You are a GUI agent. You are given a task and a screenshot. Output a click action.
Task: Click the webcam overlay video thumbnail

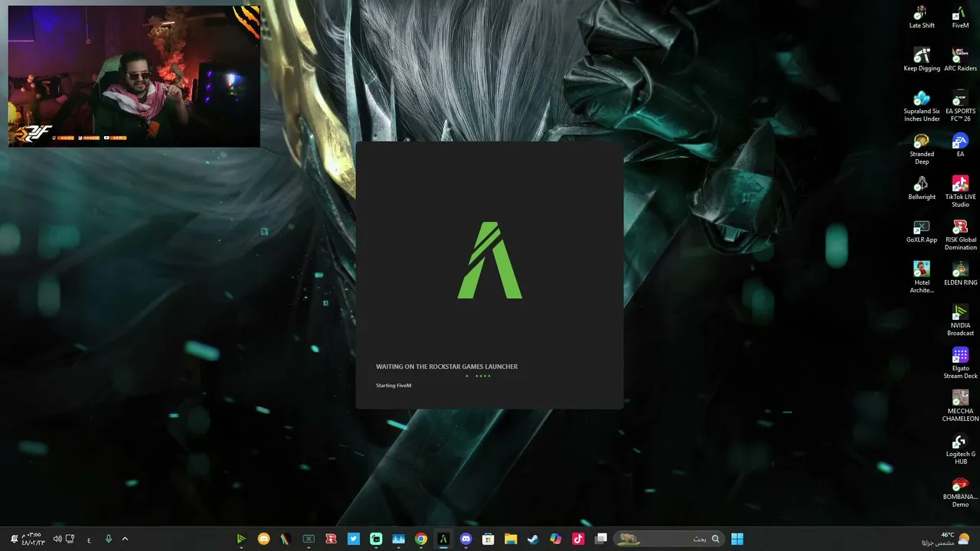(x=134, y=77)
